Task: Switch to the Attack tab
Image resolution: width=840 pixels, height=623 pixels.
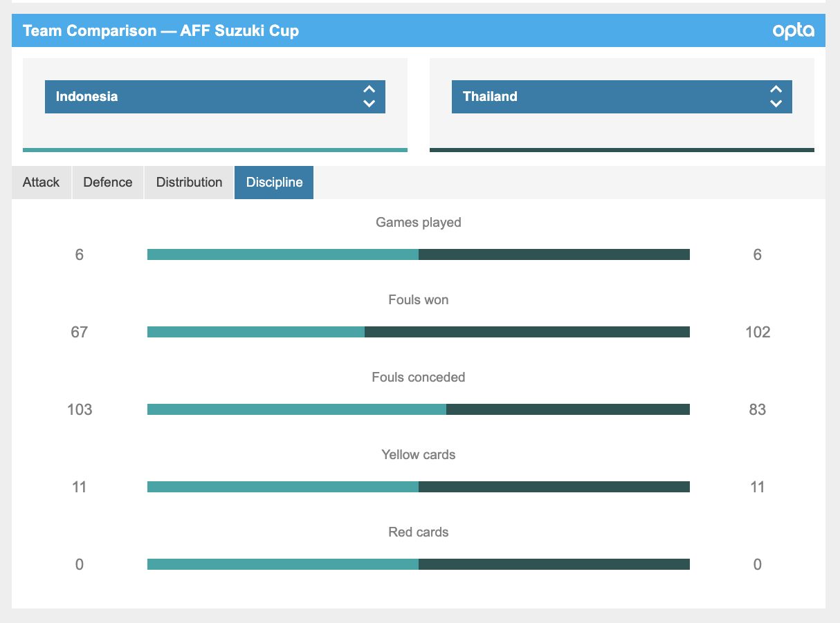Action: [x=42, y=183]
